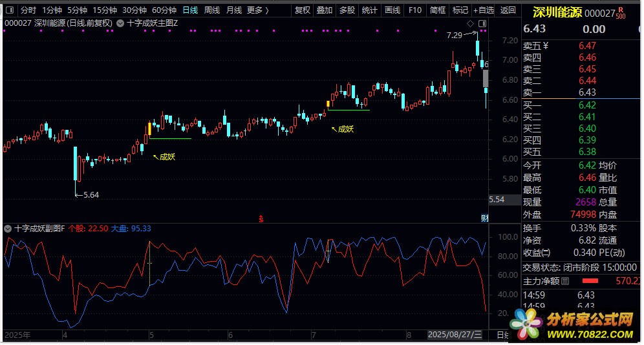Click the 个股: 22.50 indicator value
644x345 pixels.
(x=89, y=229)
